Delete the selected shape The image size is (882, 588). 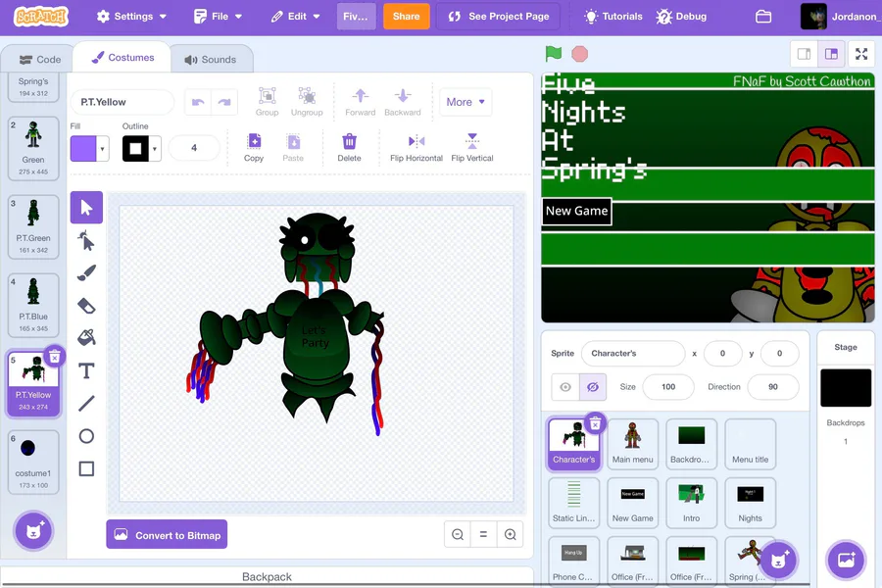[349, 147]
